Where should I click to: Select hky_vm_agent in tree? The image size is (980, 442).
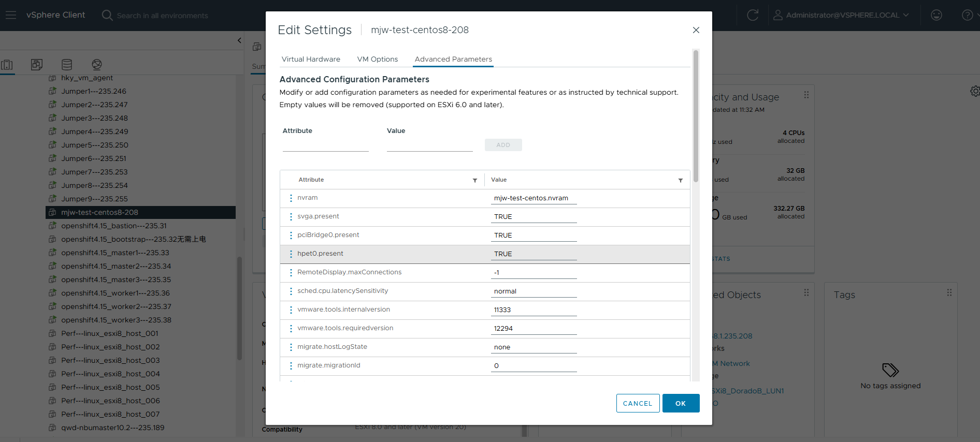pyautogui.click(x=87, y=78)
